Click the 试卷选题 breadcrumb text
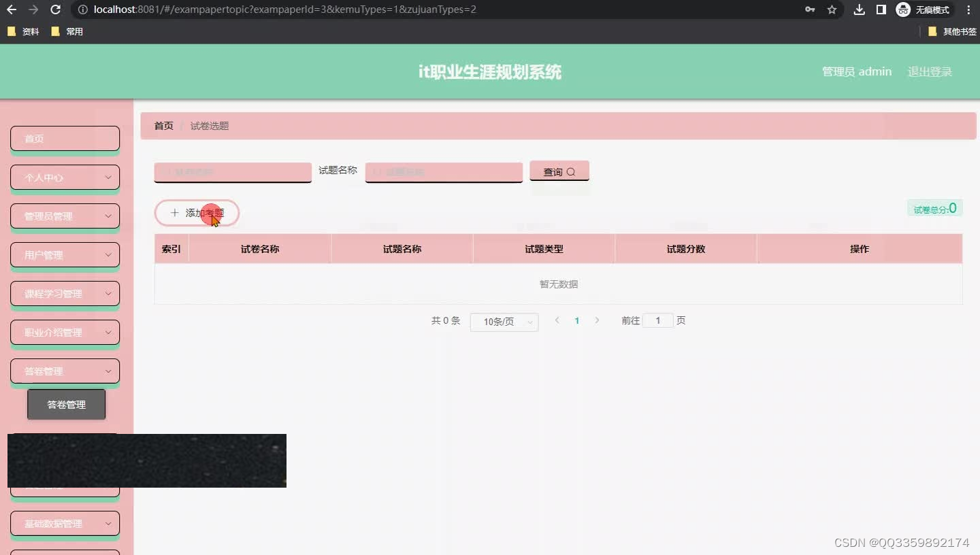The height and width of the screenshot is (555, 980). [210, 126]
